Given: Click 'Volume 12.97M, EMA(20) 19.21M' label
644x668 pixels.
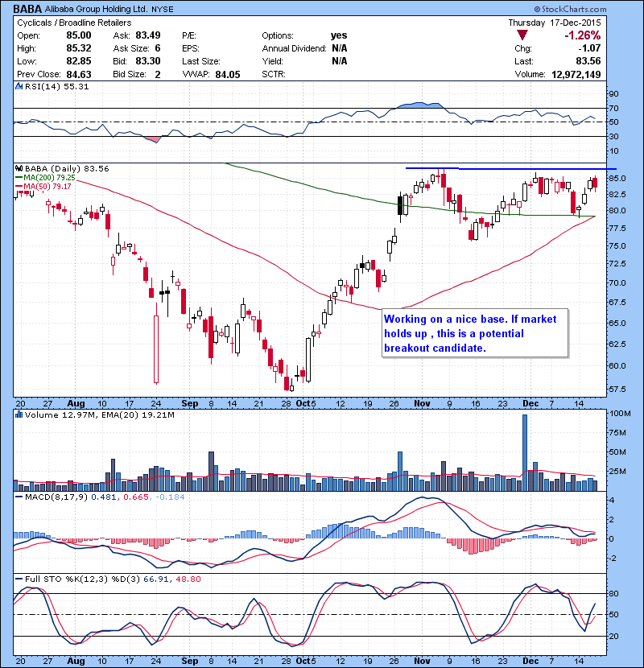Looking at the screenshot, I should click(x=99, y=414).
